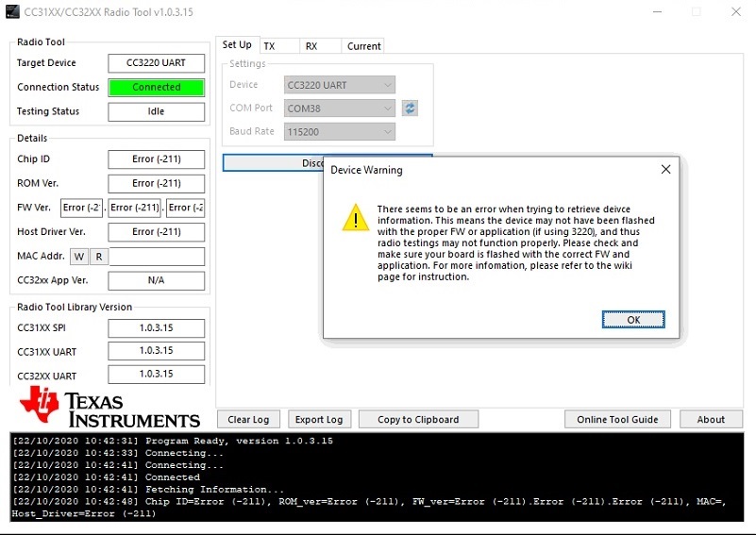Viewport: 756px width, 535px height.
Task: Click the last FW Ver. field
Action: click(186, 208)
